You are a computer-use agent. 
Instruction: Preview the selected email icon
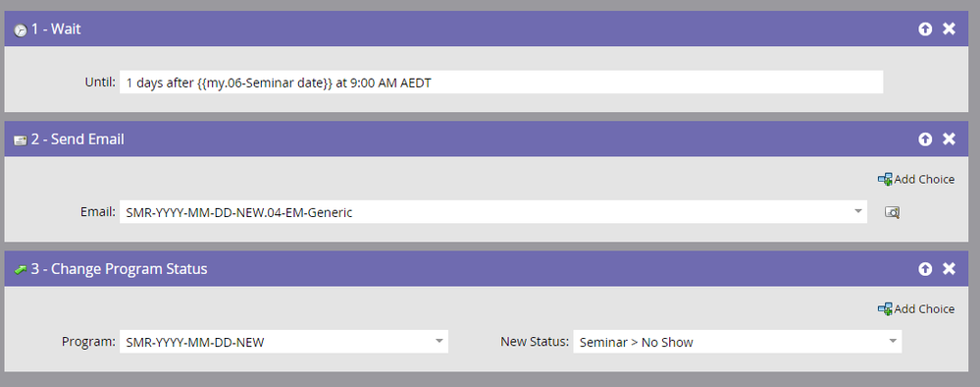[x=892, y=212]
